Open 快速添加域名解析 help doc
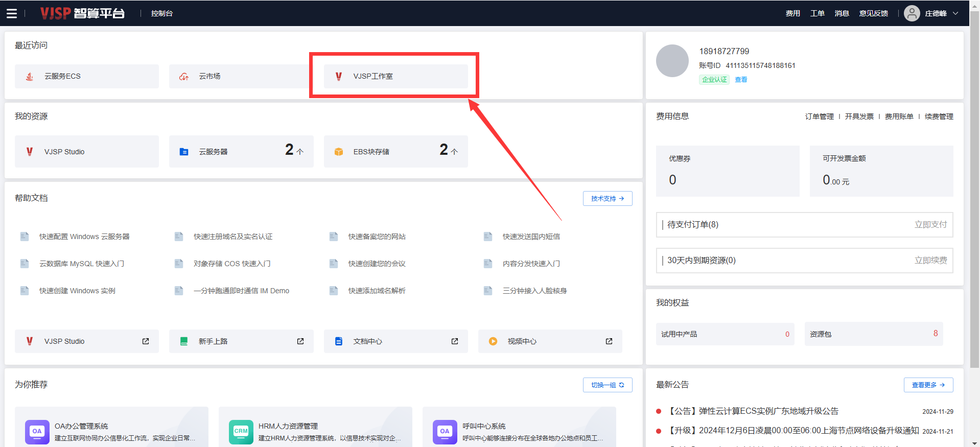 (x=377, y=291)
